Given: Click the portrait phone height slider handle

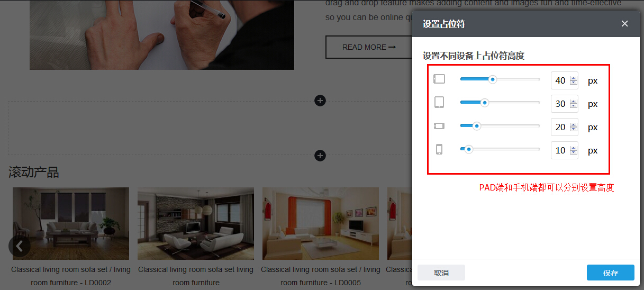Looking at the screenshot, I should [x=468, y=149].
